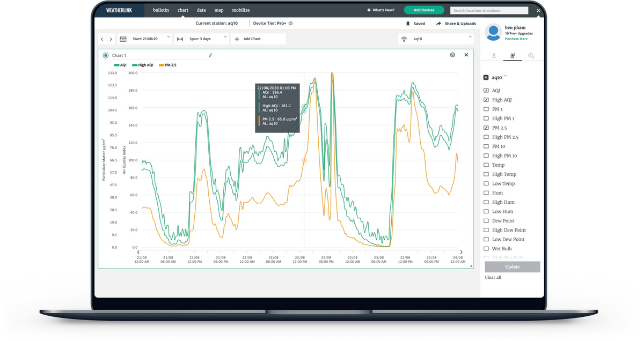This screenshot has width=644, height=341.
Task: Click the Device Tier settings gear icon
Action: click(290, 24)
